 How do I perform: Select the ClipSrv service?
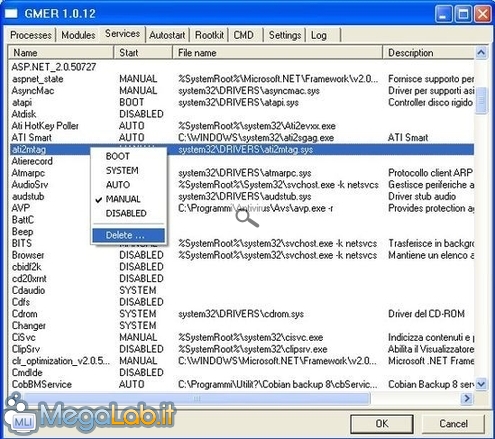26,349
